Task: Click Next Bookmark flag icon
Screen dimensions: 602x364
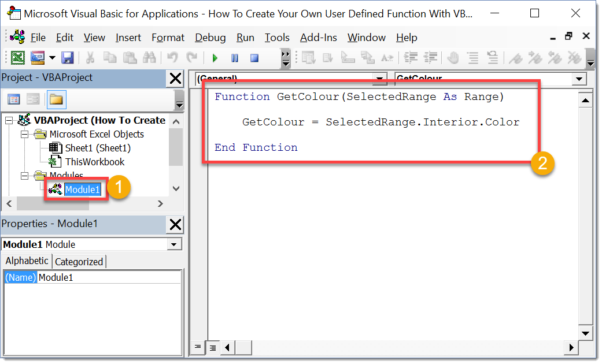Action: click(535, 58)
